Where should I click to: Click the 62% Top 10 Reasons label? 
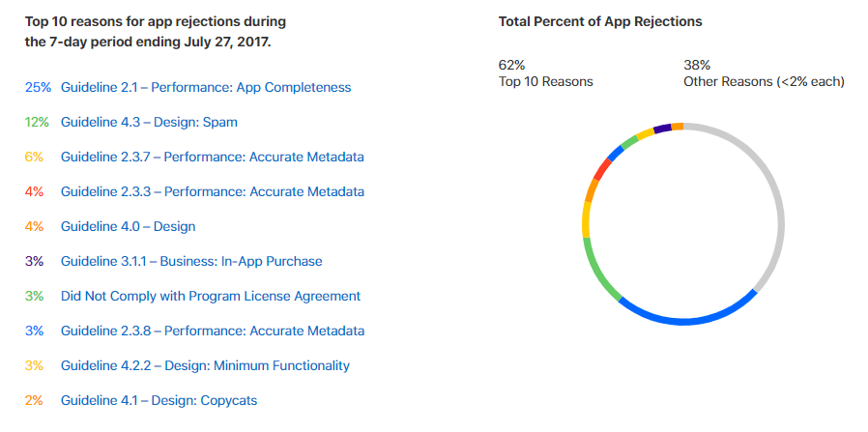(546, 73)
